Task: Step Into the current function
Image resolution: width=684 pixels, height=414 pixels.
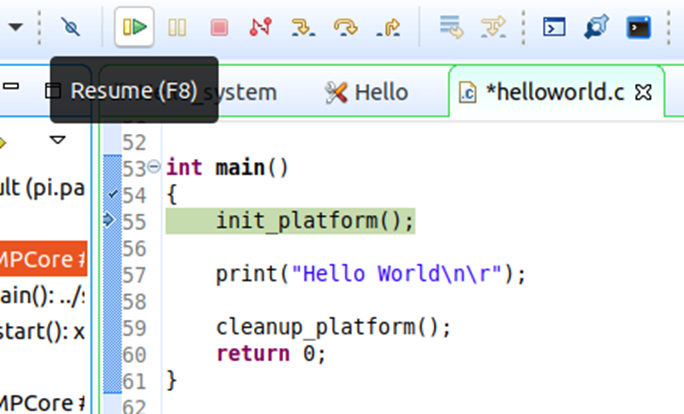Action: [303, 28]
